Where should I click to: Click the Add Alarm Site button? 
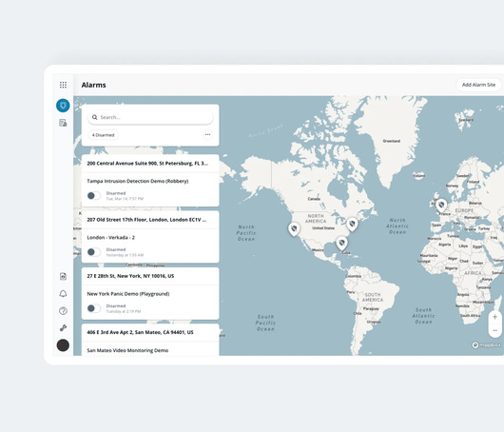478,85
